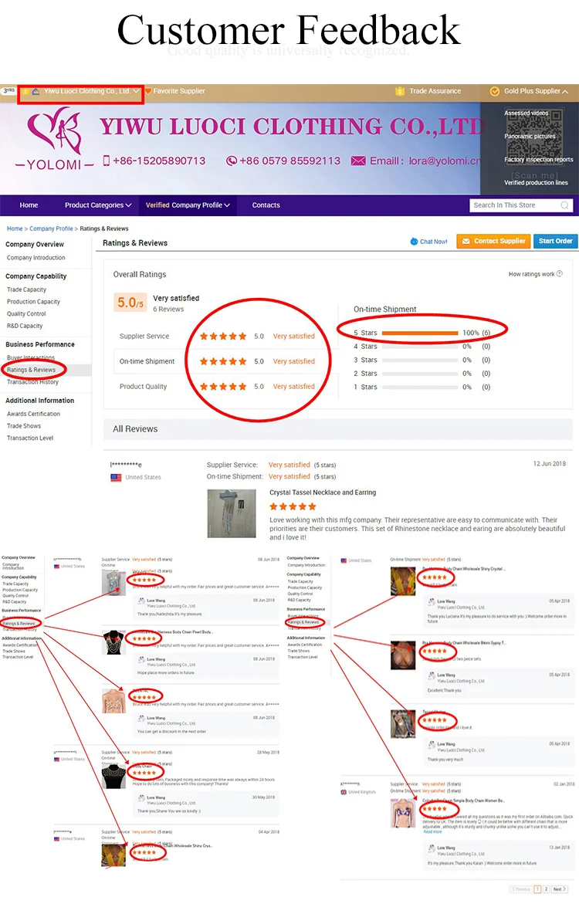Viewport: 579px width, 924px height.
Task: Click the Chat Now bubble icon
Action: pyautogui.click(x=415, y=242)
